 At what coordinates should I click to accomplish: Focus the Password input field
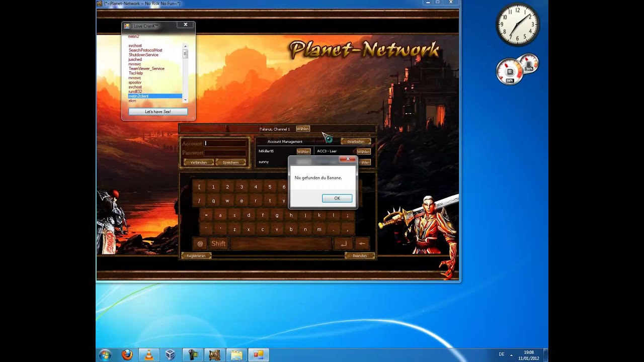pos(225,152)
